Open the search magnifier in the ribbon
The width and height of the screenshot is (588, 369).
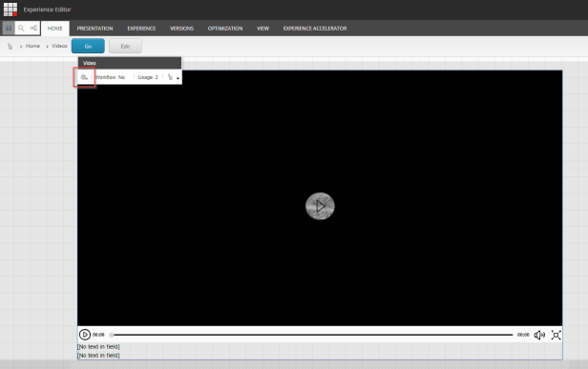pyautogui.click(x=21, y=28)
